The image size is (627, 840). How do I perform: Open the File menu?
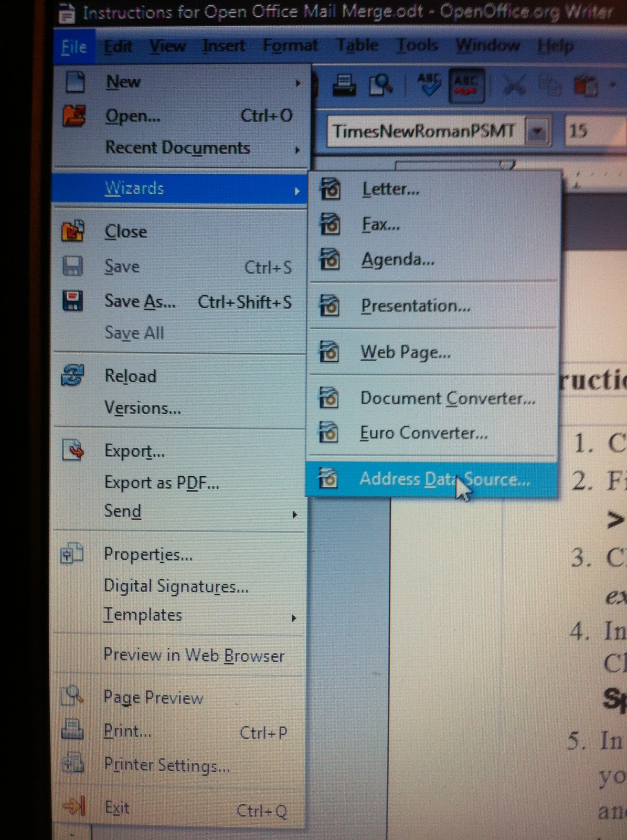click(74, 47)
